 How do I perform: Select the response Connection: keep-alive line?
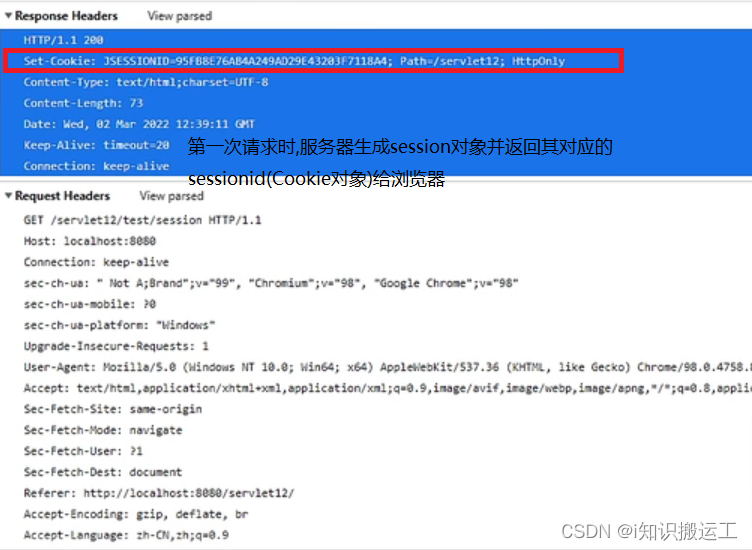pyautogui.click(x=96, y=166)
